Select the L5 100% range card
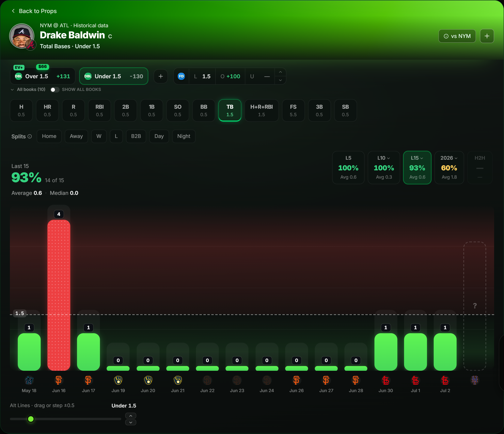Screen dimensions: 504x434 tap(348, 167)
